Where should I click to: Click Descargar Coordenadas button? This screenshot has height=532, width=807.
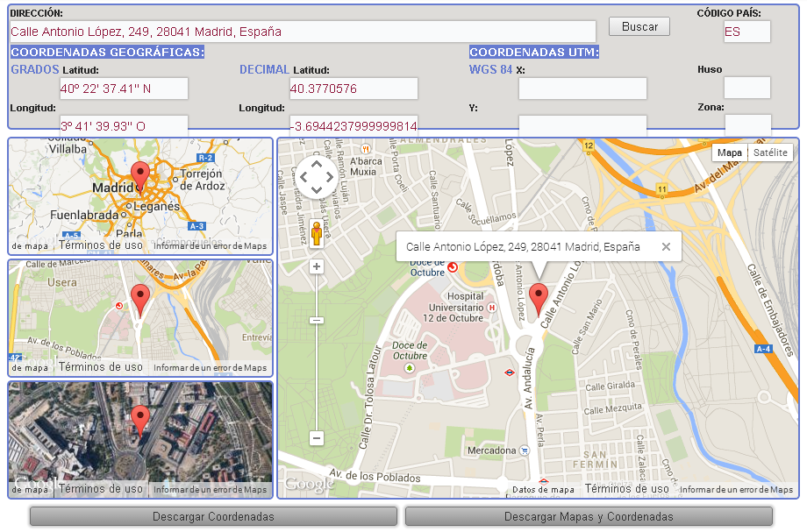(213, 516)
